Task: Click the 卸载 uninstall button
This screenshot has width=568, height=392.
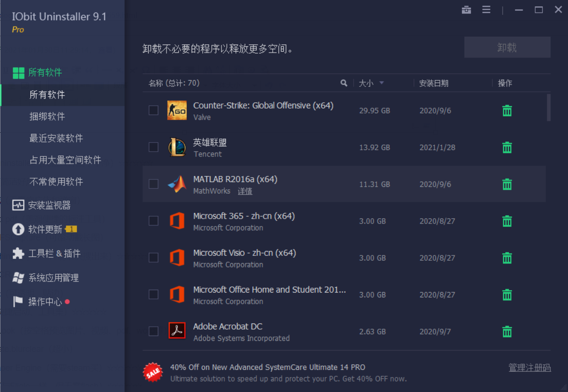Action: [x=507, y=47]
